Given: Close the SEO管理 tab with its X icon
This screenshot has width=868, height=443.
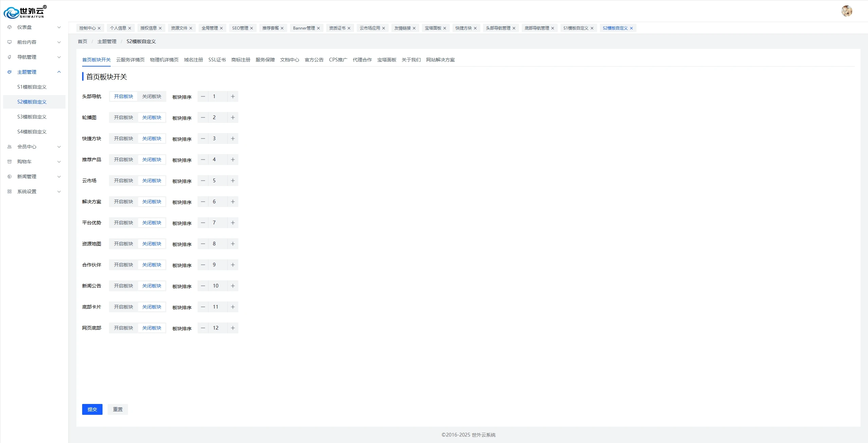Looking at the screenshot, I should coord(252,28).
